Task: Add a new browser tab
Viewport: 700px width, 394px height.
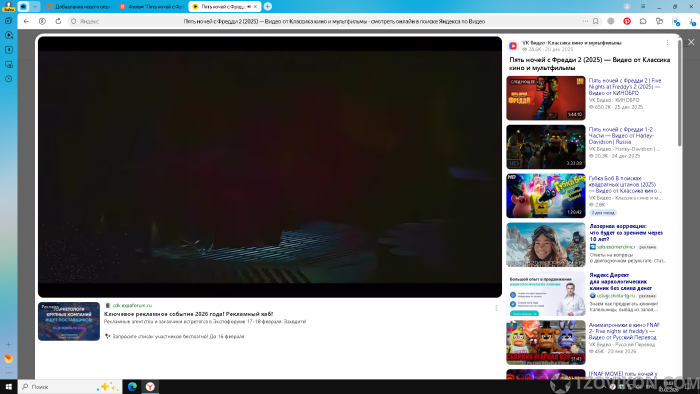Action: tap(267, 6)
